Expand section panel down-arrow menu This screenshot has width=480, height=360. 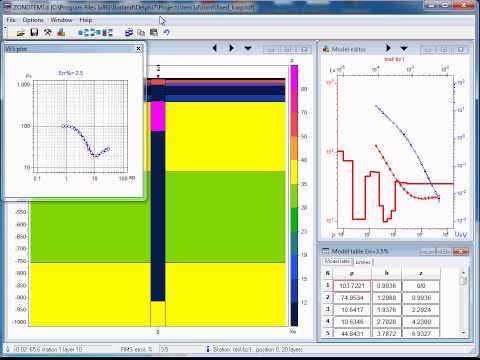[x=248, y=48]
